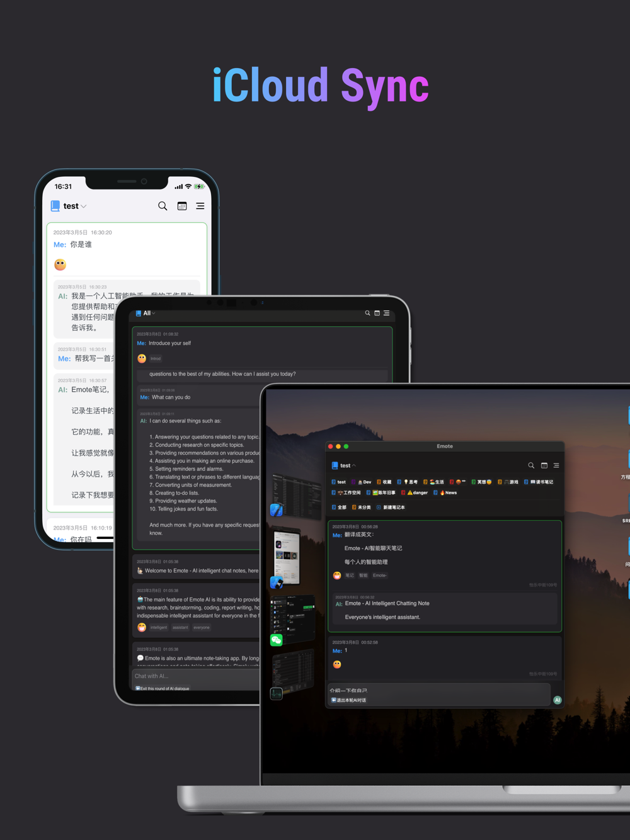Screen dimensions: 630x840
Task: Open calendar view in the Mac Emote window
Action: pyautogui.click(x=544, y=465)
